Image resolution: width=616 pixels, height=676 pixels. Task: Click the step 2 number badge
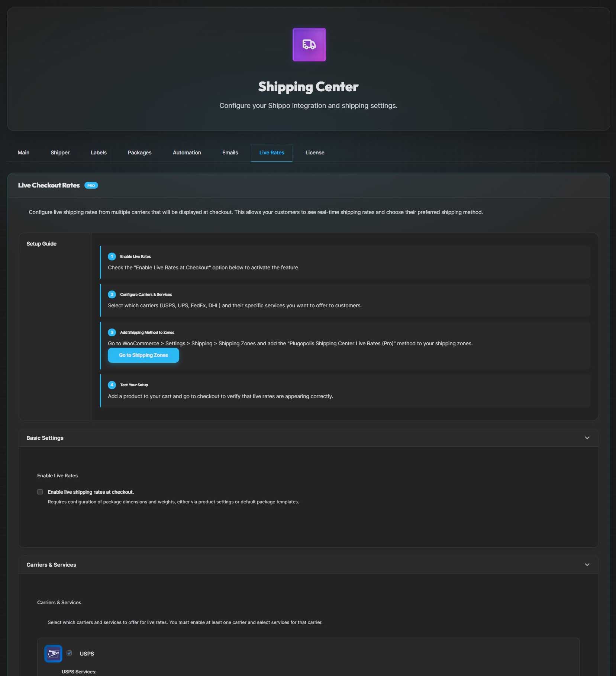(x=112, y=294)
